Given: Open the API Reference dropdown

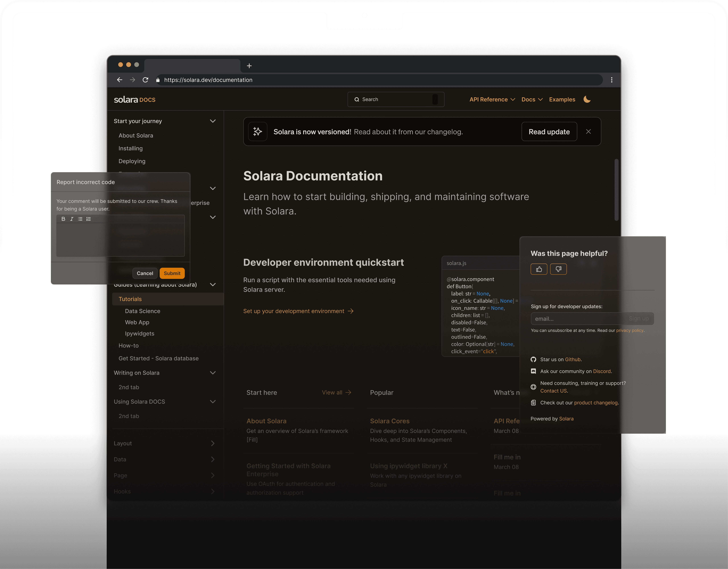Looking at the screenshot, I should coord(492,99).
